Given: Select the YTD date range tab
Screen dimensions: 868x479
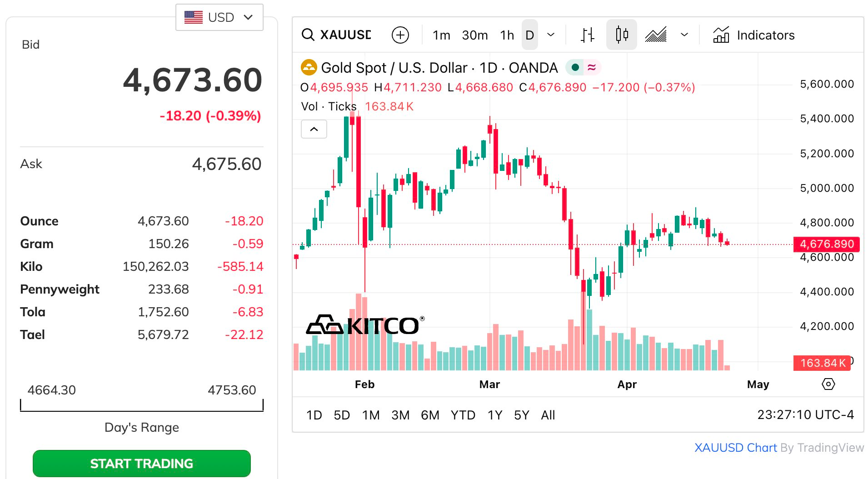Looking at the screenshot, I should [463, 415].
